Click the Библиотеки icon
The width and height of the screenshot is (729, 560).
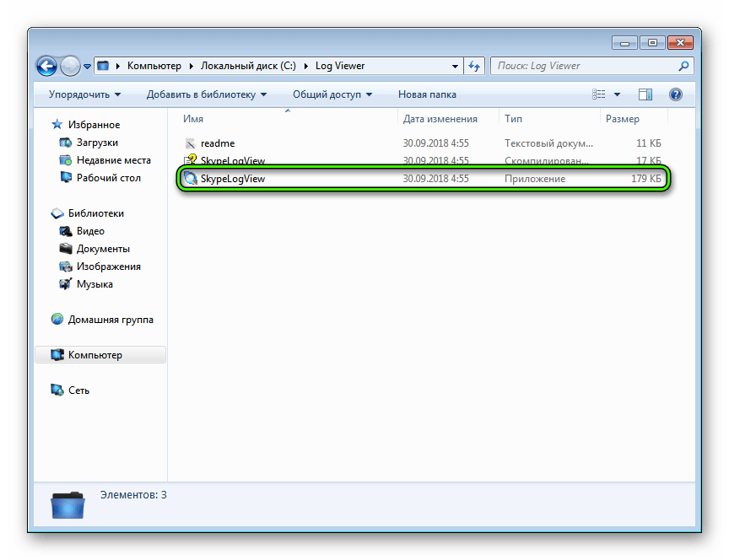[x=57, y=213]
